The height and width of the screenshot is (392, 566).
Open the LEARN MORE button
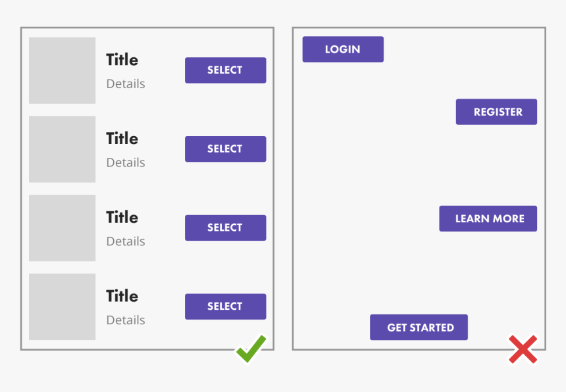click(x=488, y=219)
